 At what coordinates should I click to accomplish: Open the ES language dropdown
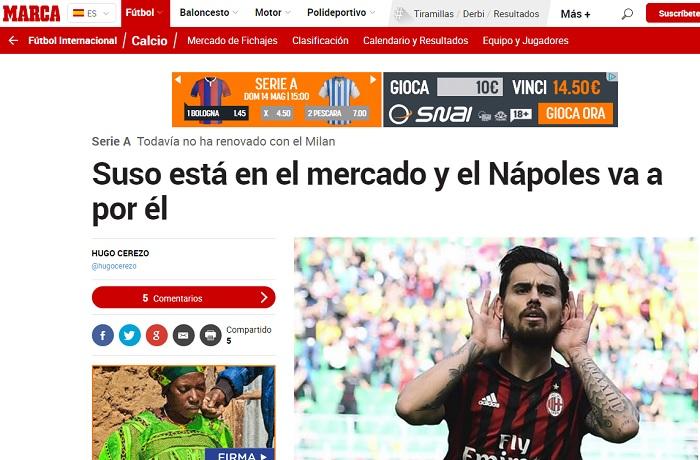(92, 13)
